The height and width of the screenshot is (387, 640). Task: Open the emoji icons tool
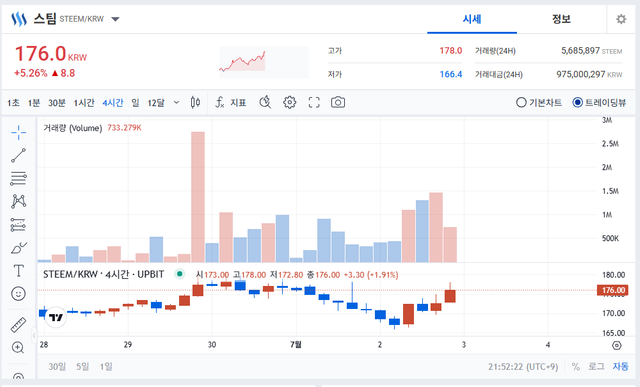pyautogui.click(x=18, y=294)
